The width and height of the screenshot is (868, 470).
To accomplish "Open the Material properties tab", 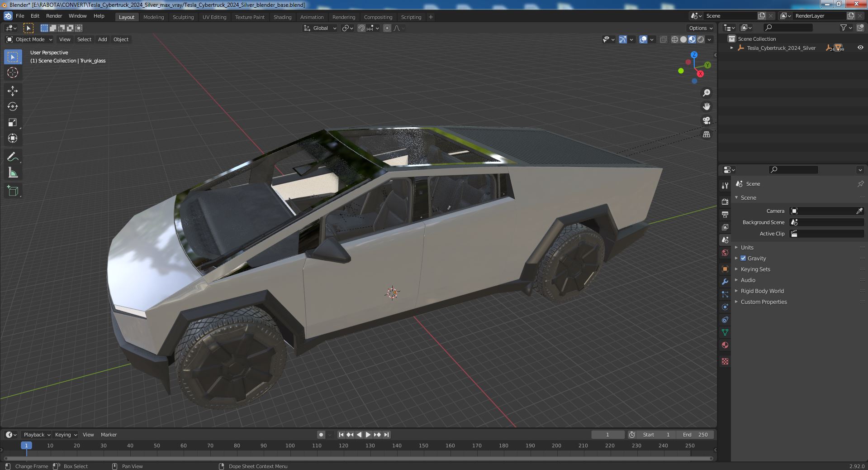I will click(725, 345).
